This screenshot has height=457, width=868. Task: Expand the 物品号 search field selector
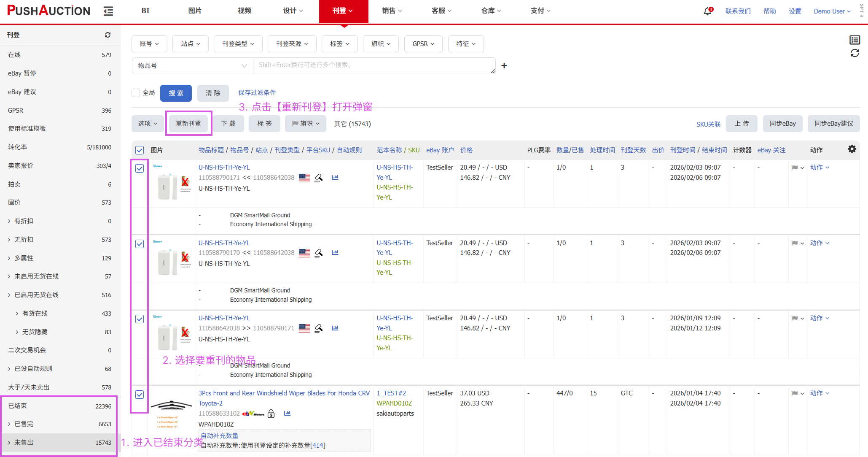pyautogui.click(x=193, y=66)
